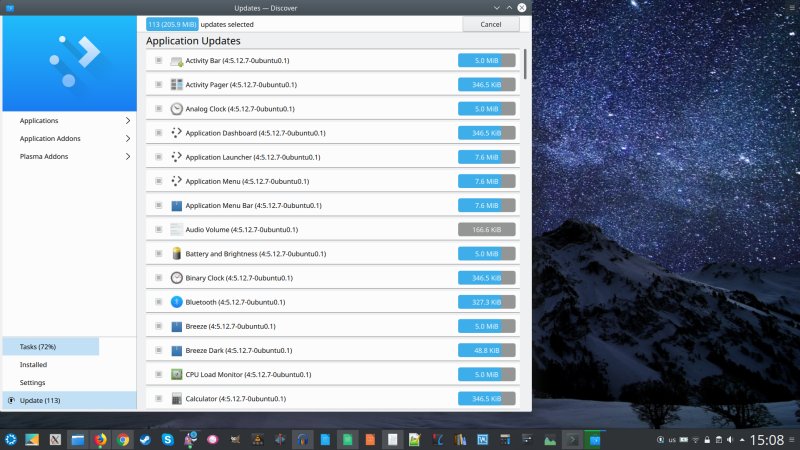Screen dimensions: 800x450
Task: Open the panel settings hamburger at taskbar end
Action: [x=792, y=440]
